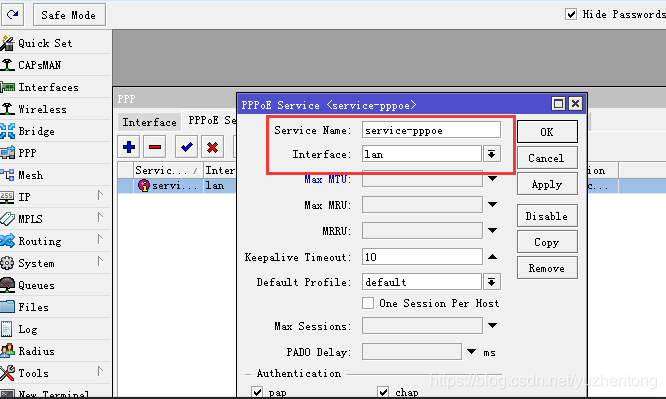Sort by the Service column header
Screen dimensions: 666x399
(168, 170)
